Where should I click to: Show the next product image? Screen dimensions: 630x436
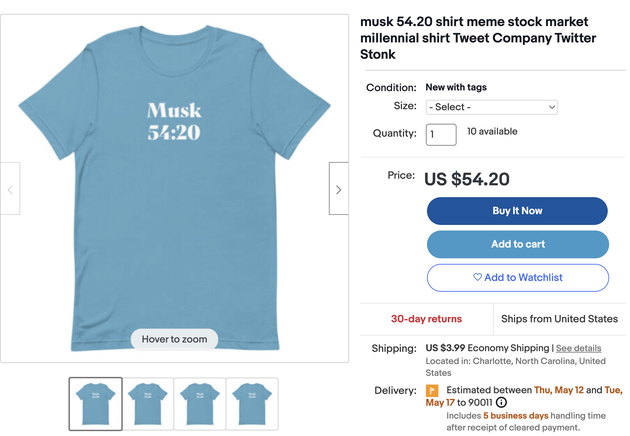(x=338, y=189)
